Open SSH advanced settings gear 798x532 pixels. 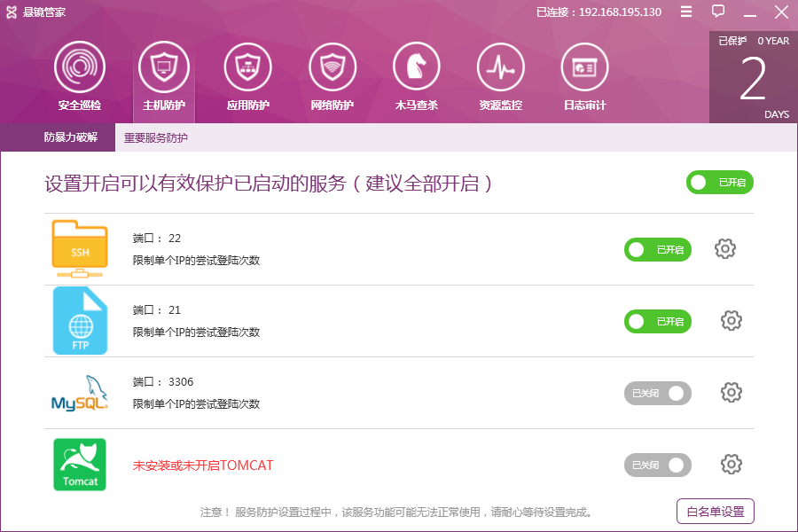[725, 249]
